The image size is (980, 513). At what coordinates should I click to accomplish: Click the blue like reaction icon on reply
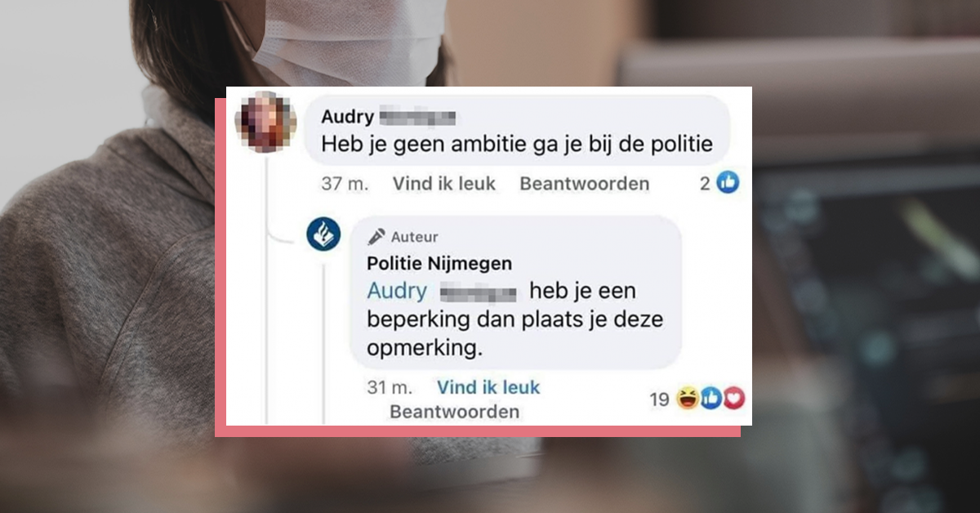click(x=710, y=398)
